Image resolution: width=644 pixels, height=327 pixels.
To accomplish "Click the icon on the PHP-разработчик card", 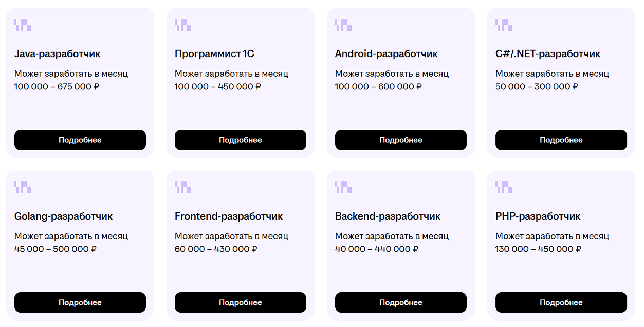I will [504, 187].
